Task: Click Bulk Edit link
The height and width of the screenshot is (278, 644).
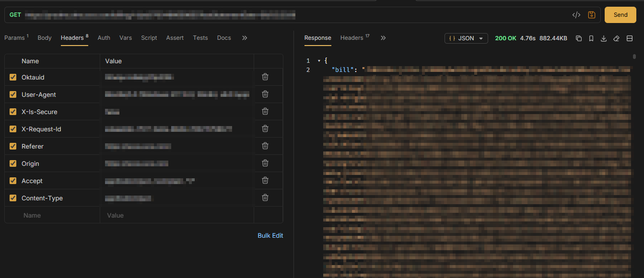Action: click(x=270, y=235)
